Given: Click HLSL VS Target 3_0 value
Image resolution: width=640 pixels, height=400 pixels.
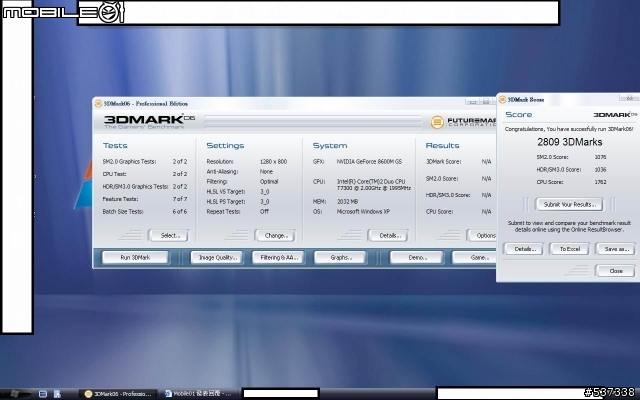Looking at the screenshot, I should point(264,191).
